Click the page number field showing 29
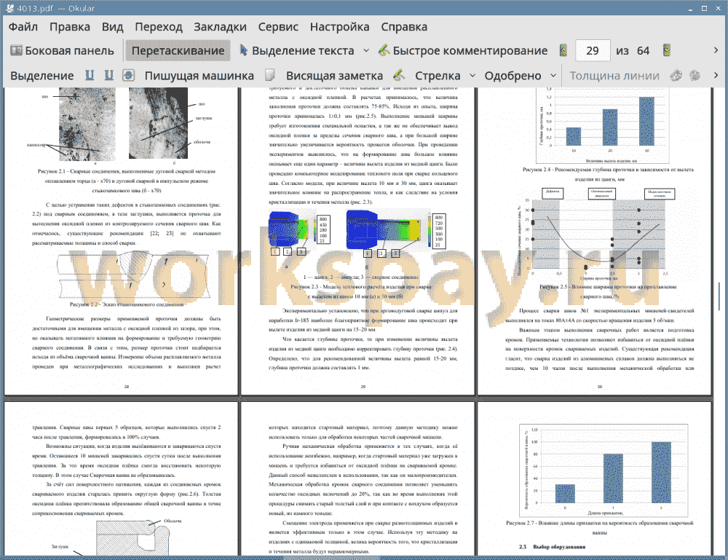 point(593,51)
